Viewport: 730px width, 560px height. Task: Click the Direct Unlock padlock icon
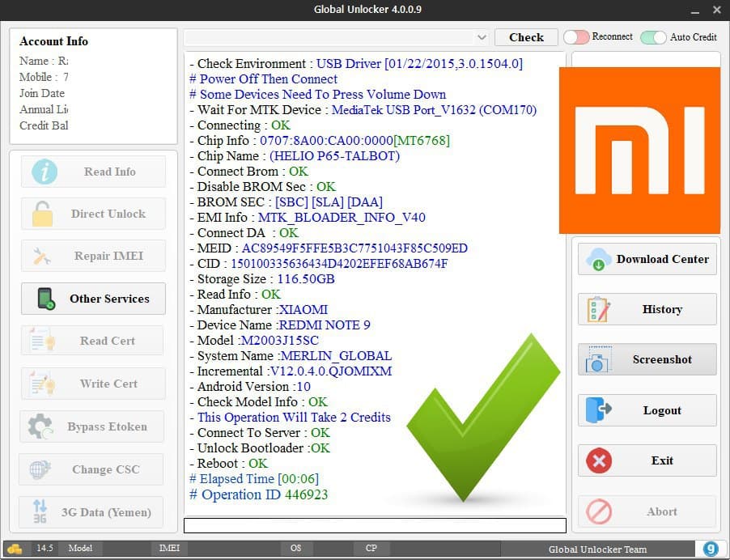point(42,214)
